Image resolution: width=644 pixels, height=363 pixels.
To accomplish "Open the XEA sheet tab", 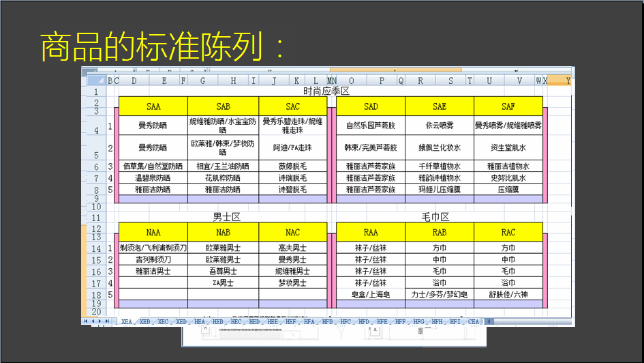I will click(x=126, y=321).
